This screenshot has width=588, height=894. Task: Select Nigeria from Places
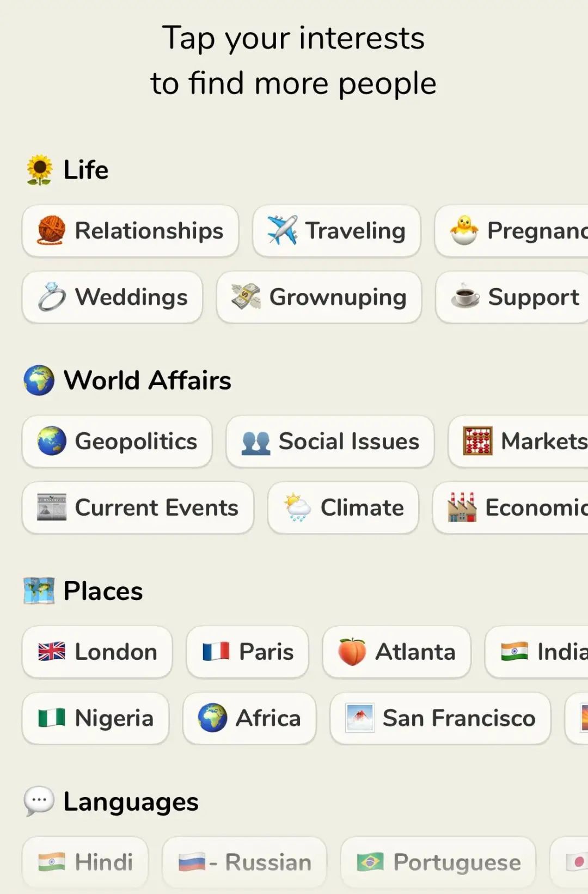point(96,718)
